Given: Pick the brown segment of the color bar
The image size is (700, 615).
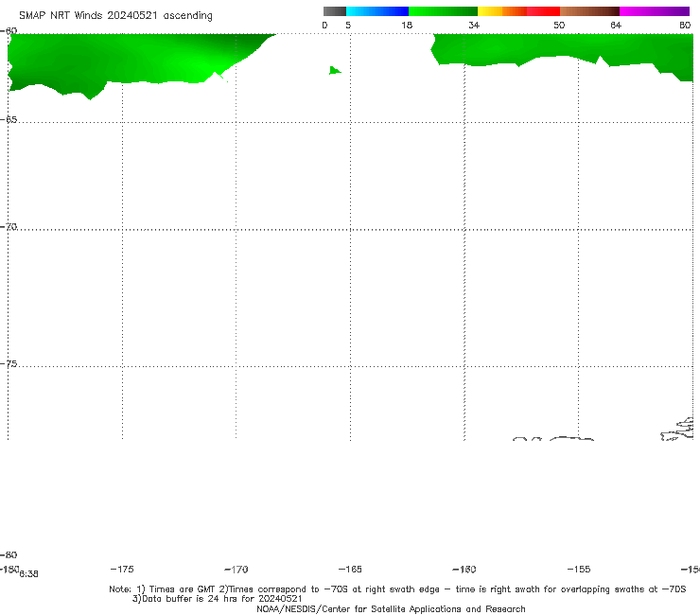Looking at the screenshot, I should pos(589,11).
